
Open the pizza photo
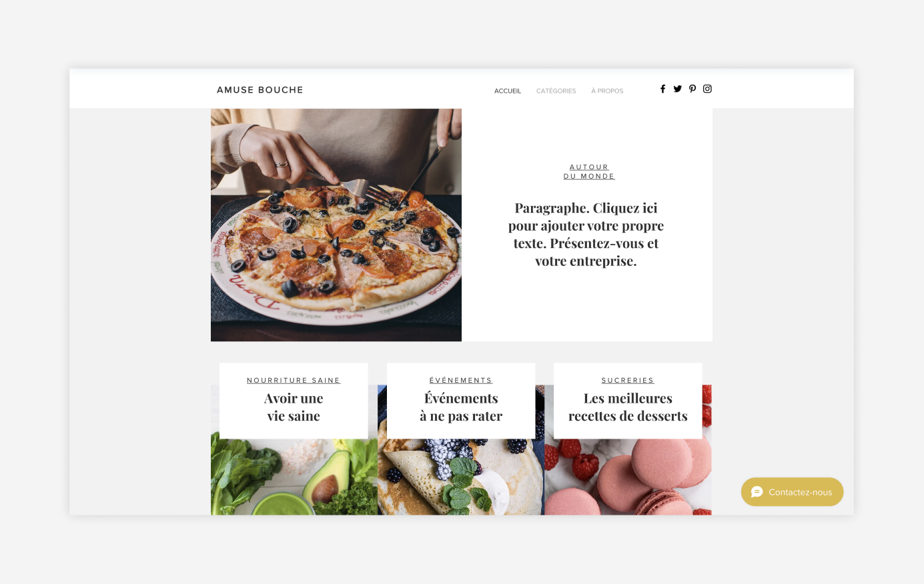336,225
